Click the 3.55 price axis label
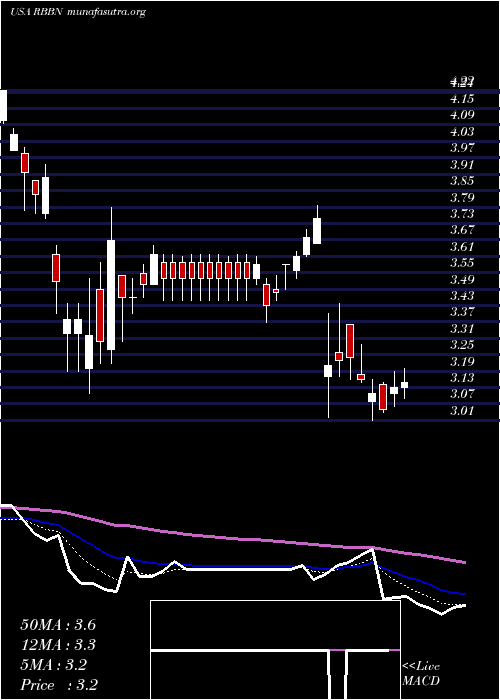Viewport: 500px width, 700px height. [462, 262]
